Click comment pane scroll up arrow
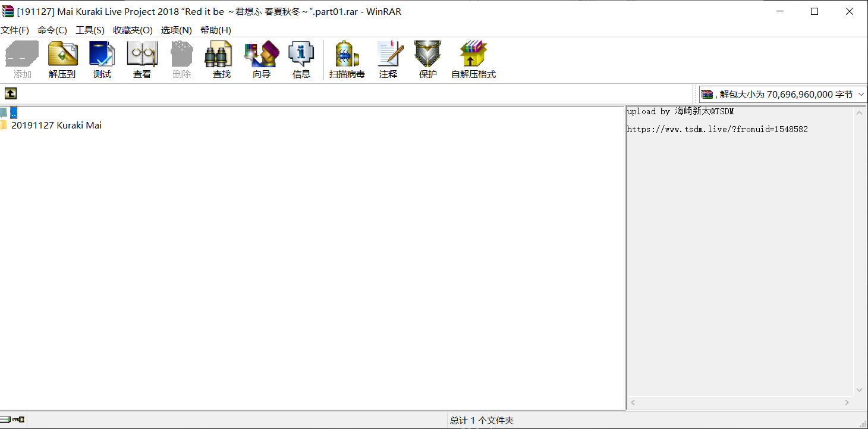 point(859,112)
